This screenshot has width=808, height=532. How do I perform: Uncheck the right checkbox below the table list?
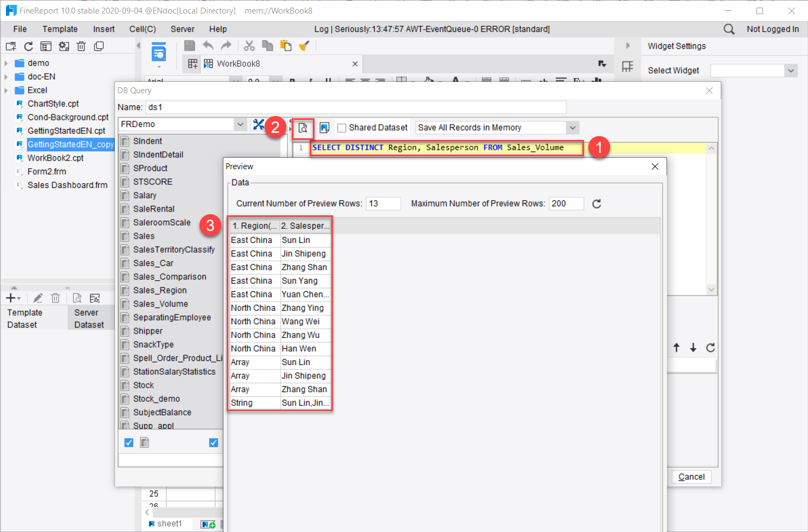click(x=214, y=443)
